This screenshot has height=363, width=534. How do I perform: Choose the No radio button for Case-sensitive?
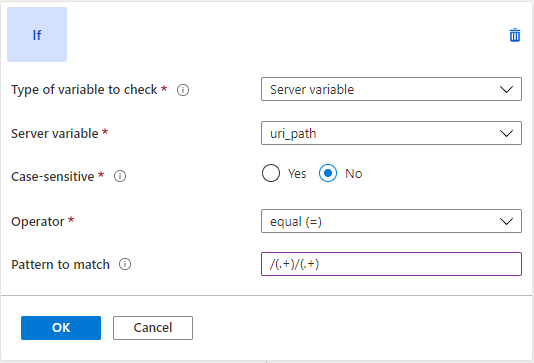tap(328, 173)
